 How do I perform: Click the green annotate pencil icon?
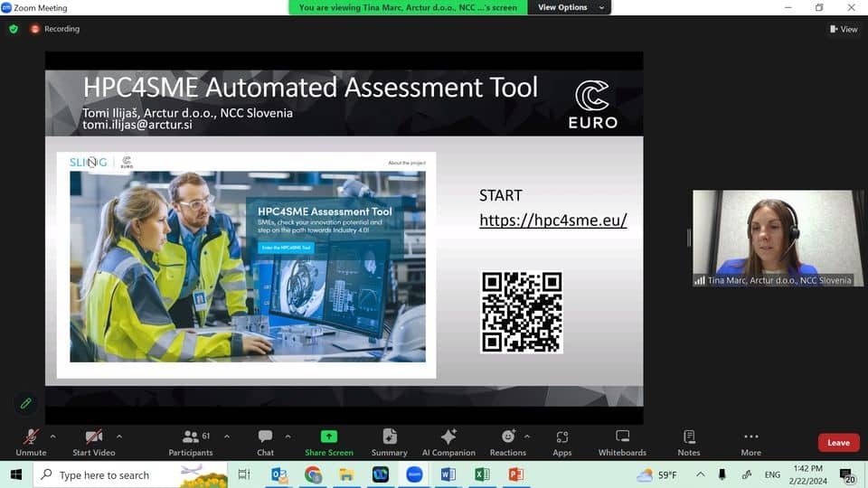(x=25, y=403)
